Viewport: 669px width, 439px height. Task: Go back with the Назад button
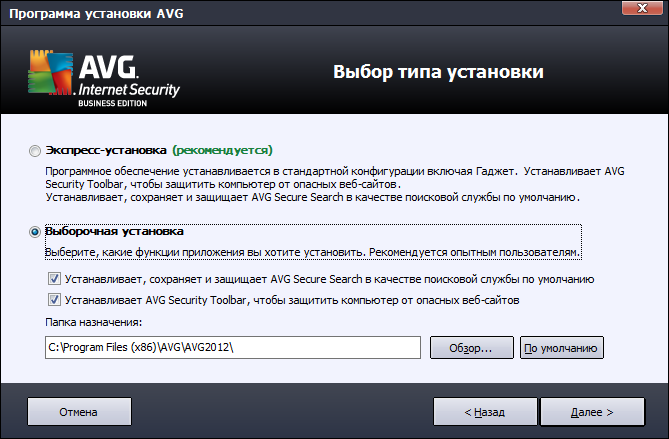tap(485, 412)
